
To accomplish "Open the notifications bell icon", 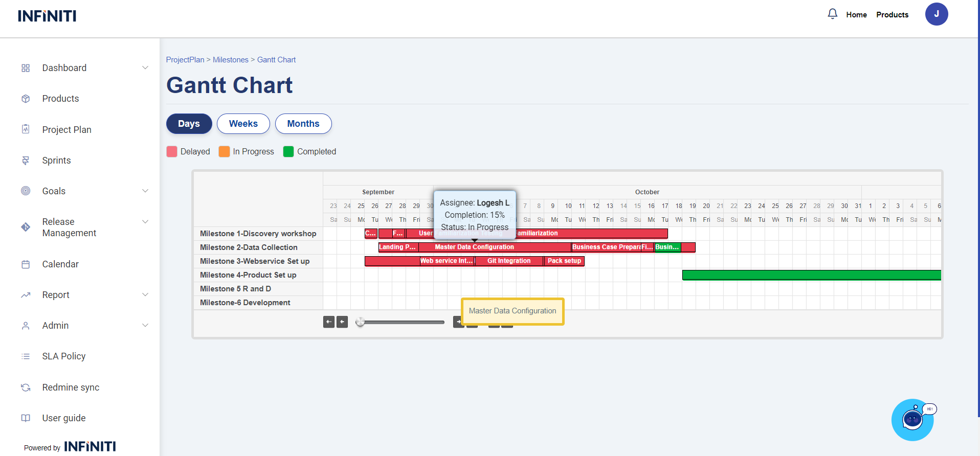I will (832, 14).
